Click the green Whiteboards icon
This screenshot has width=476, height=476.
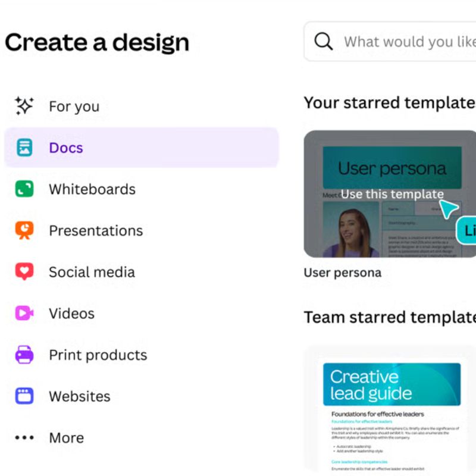click(x=24, y=189)
